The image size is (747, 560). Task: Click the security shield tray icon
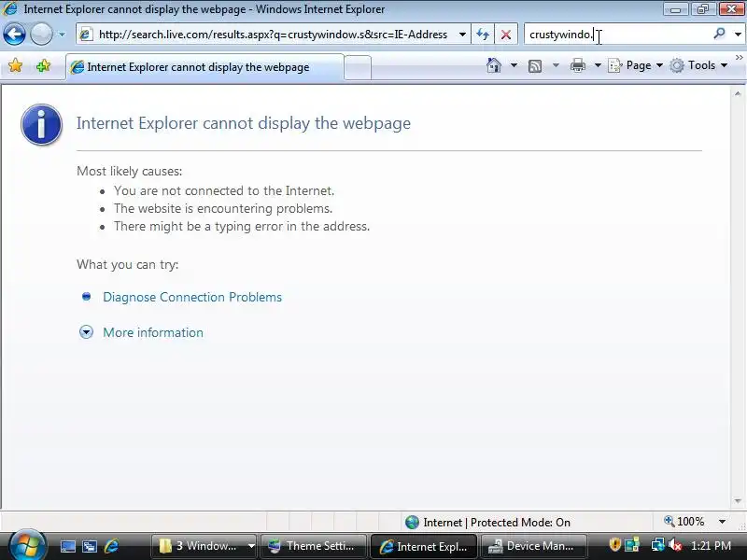(x=614, y=544)
